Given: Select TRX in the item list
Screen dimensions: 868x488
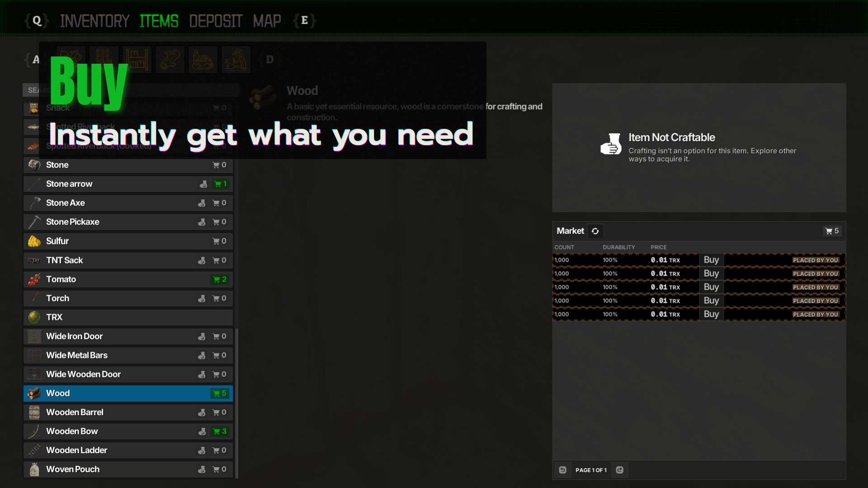Looking at the screenshot, I should click(x=128, y=317).
